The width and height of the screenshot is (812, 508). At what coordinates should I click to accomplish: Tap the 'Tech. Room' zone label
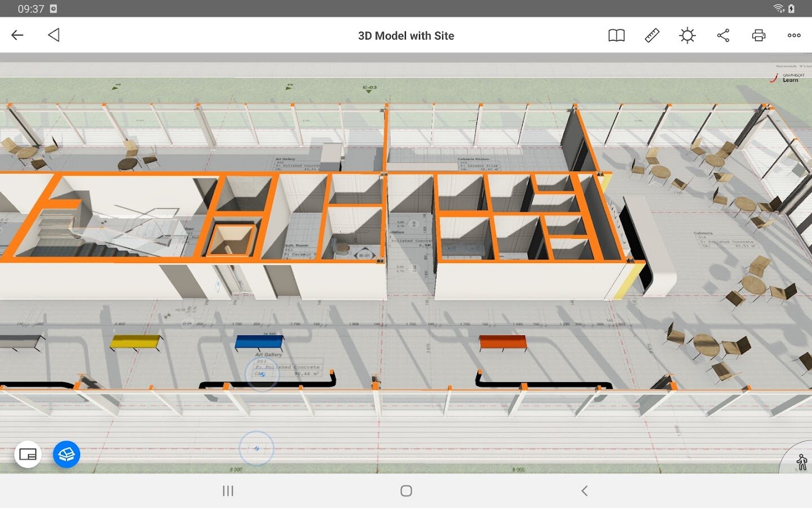pyautogui.click(x=296, y=245)
